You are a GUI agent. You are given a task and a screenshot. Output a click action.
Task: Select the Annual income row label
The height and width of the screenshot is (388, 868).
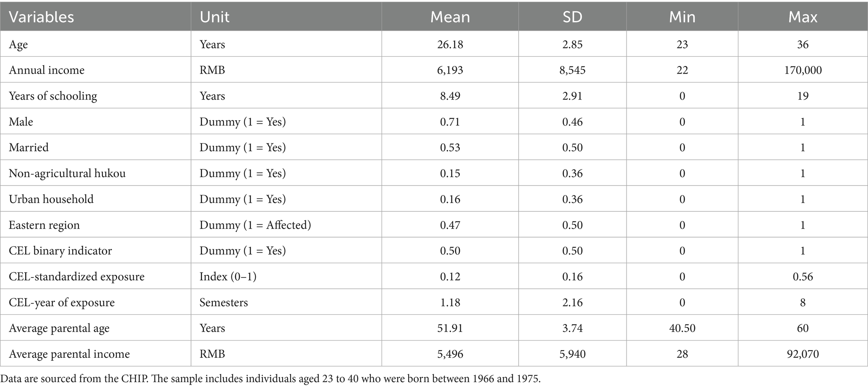[x=47, y=70]
